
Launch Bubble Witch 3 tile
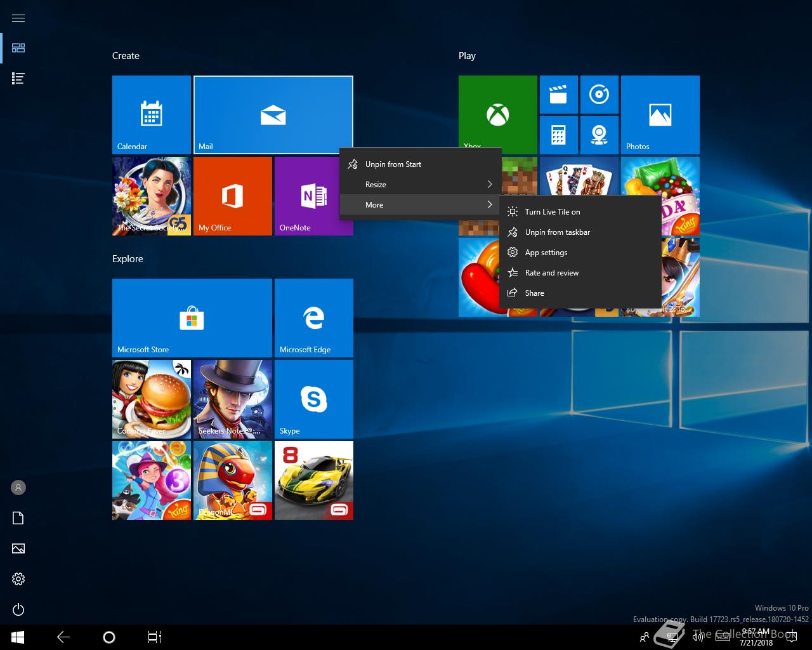tap(152, 481)
